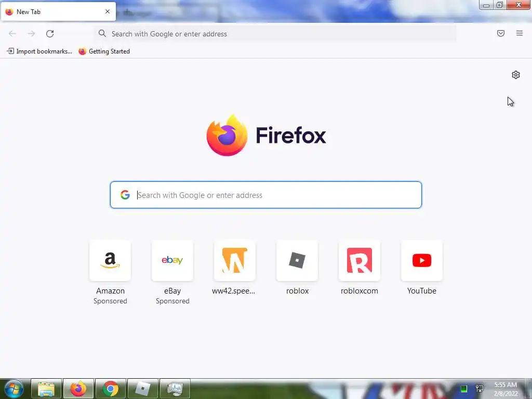
Task: Open the Windows Start menu
Action: (14, 389)
